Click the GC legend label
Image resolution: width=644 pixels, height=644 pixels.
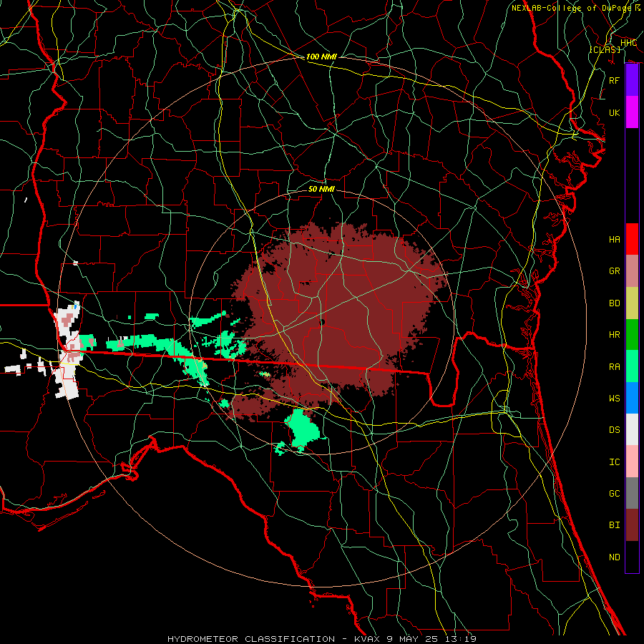pyautogui.click(x=615, y=494)
